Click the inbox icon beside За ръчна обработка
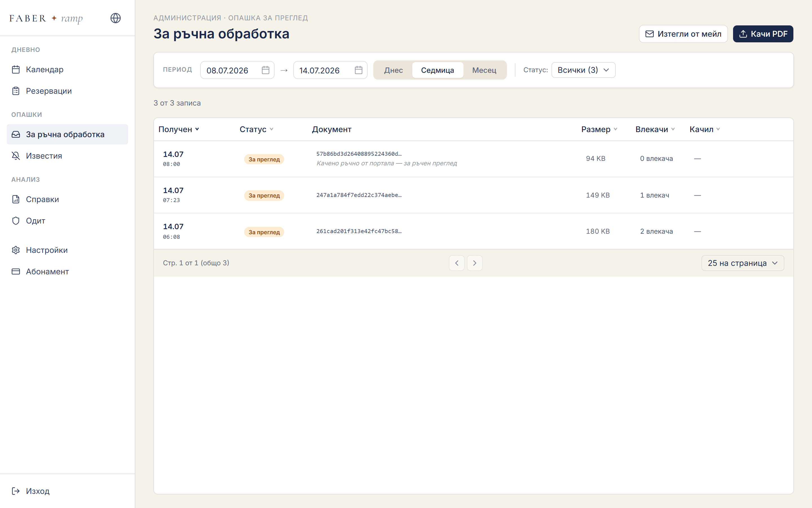The width and height of the screenshot is (812, 508). click(16, 134)
